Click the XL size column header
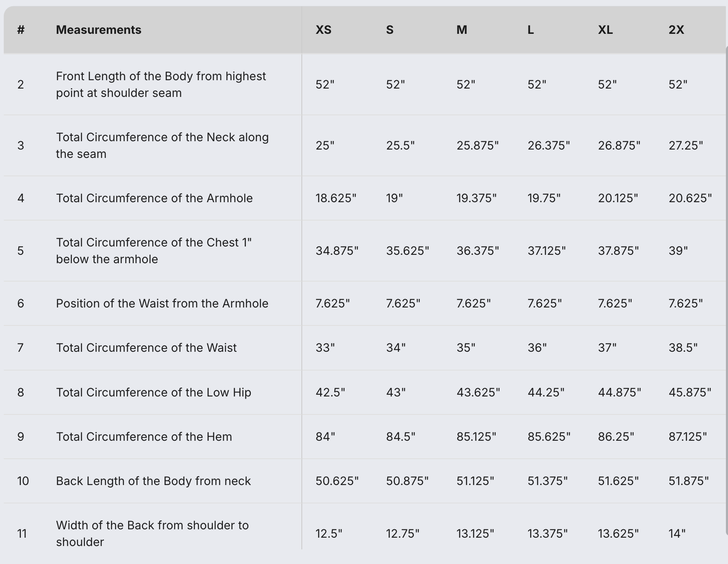This screenshot has width=728, height=564. tap(605, 30)
